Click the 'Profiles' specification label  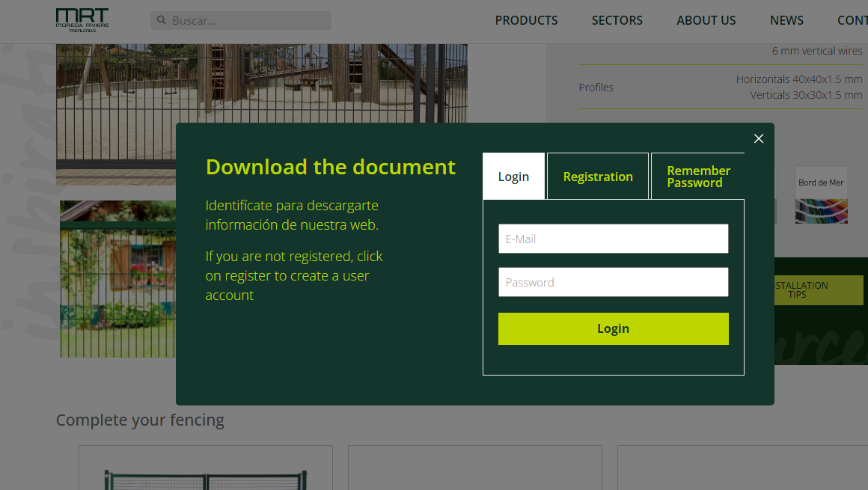(596, 88)
